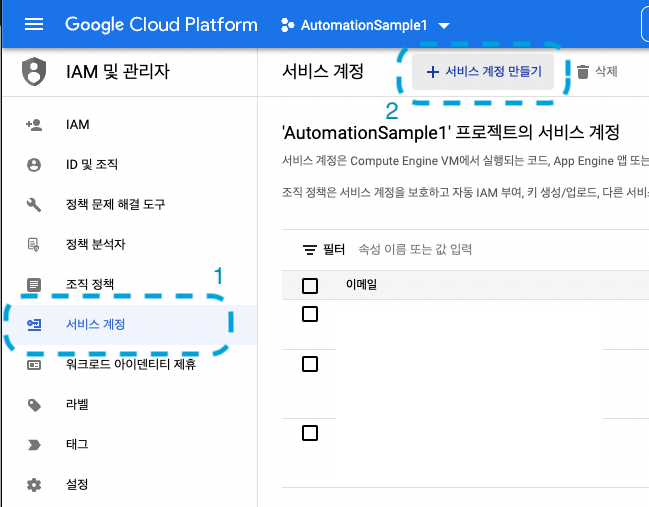Open the hamburger navigation menu
This screenshot has height=507, width=649.
click(34, 24)
